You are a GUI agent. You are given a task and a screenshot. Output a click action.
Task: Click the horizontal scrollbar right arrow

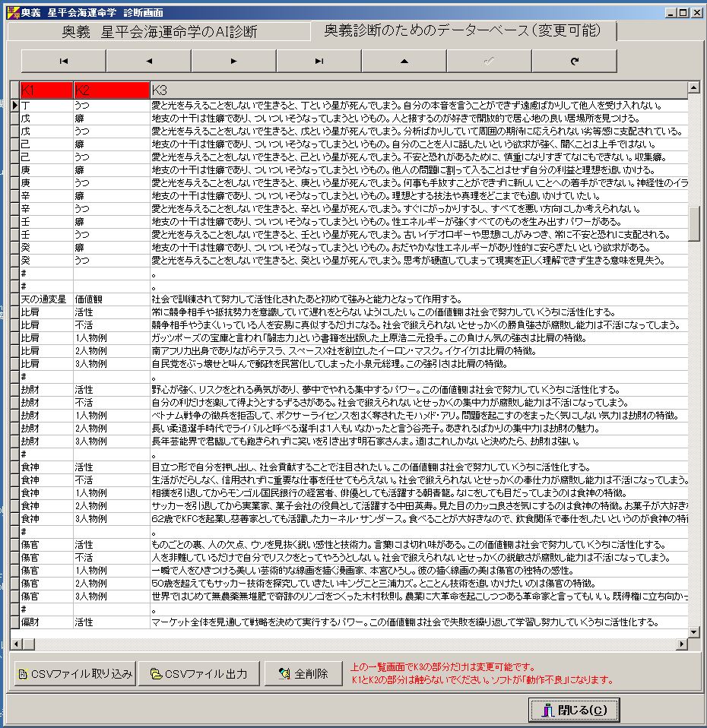coord(682,644)
